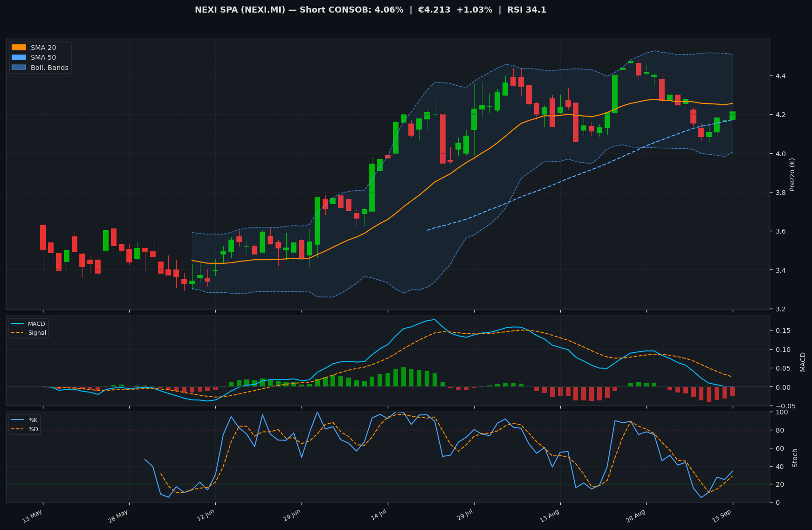This screenshot has width=812, height=530.
Task: Select the RSI 34.1 reading in the title
Action: [527, 10]
